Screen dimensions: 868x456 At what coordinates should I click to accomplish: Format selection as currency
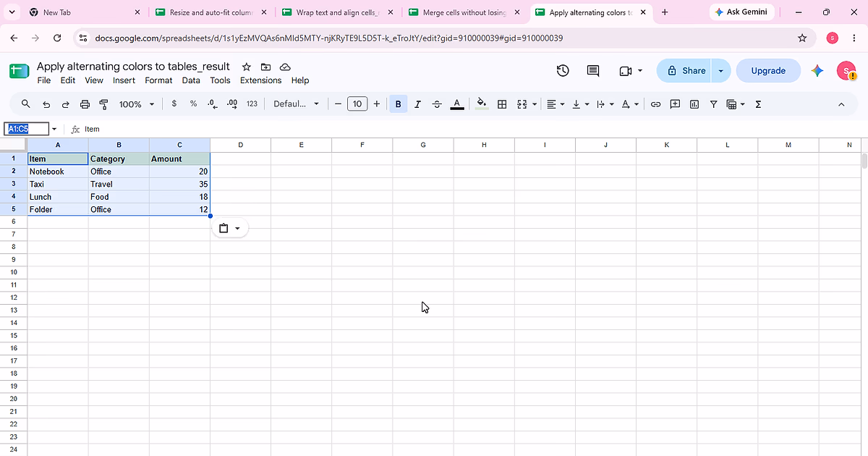[x=174, y=104]
